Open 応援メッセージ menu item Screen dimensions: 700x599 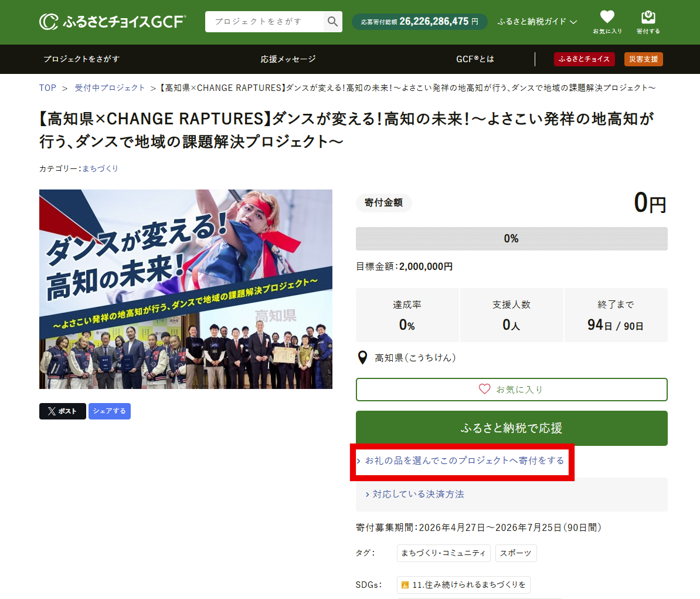pos(288,59)
